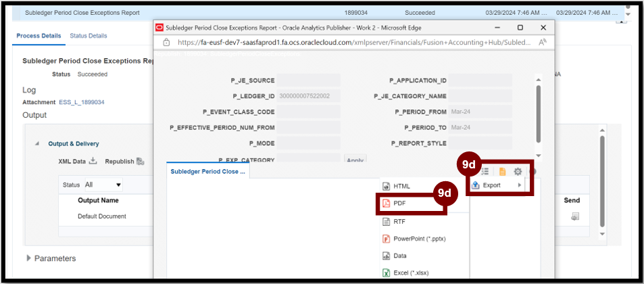The height and width of the screenshot is (284, 644).
Task: Click the P_REPORT_STYLE field
Action: click(x=480, y=143)
